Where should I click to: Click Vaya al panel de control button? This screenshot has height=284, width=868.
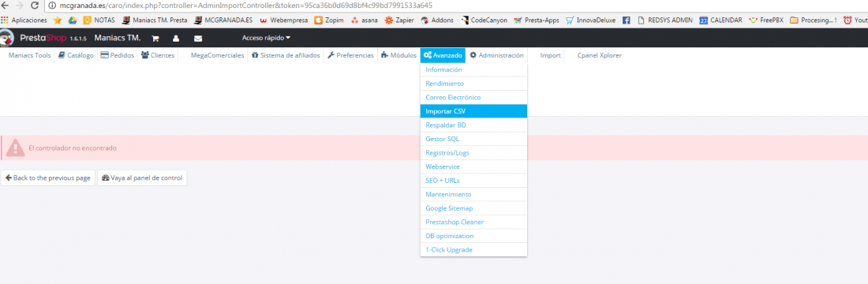pyautogui.click(x=142, y=178)
